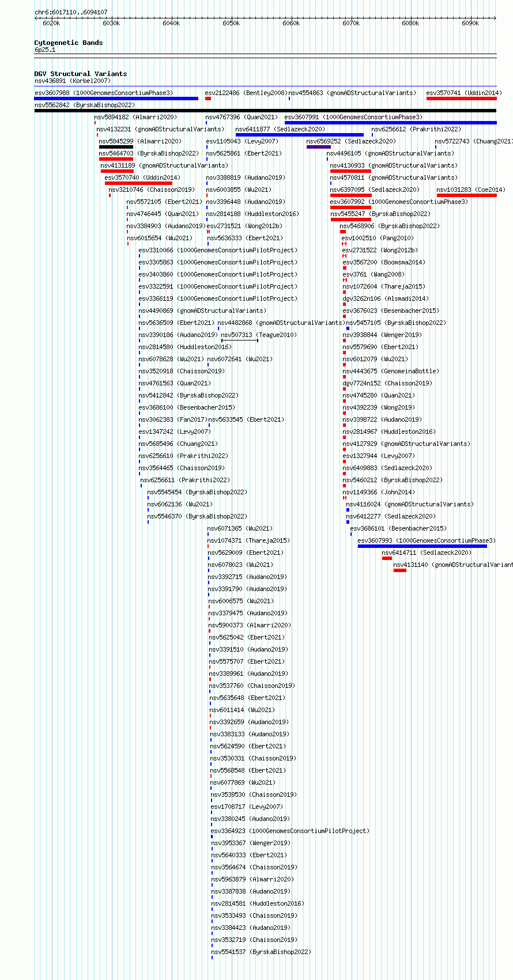The image size is (513, 980).
Task: Click the esv3570741 (Uddin2014) red bar
Action: tap(461, 99)
